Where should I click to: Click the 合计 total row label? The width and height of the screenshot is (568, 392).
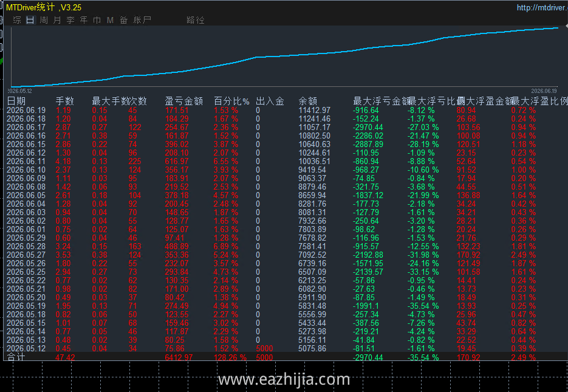[16, 357]
